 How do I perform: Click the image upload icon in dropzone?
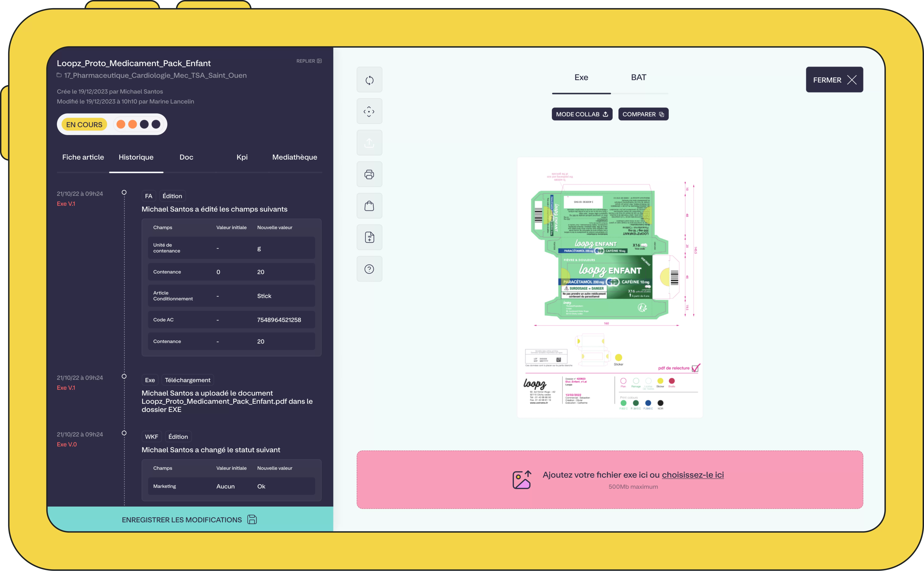[522, 480]
